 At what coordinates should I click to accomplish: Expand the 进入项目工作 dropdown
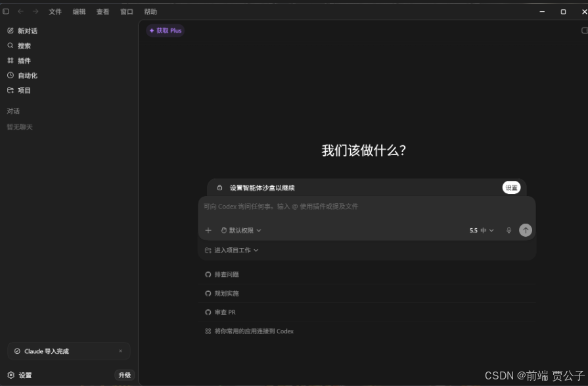(231, 250)
